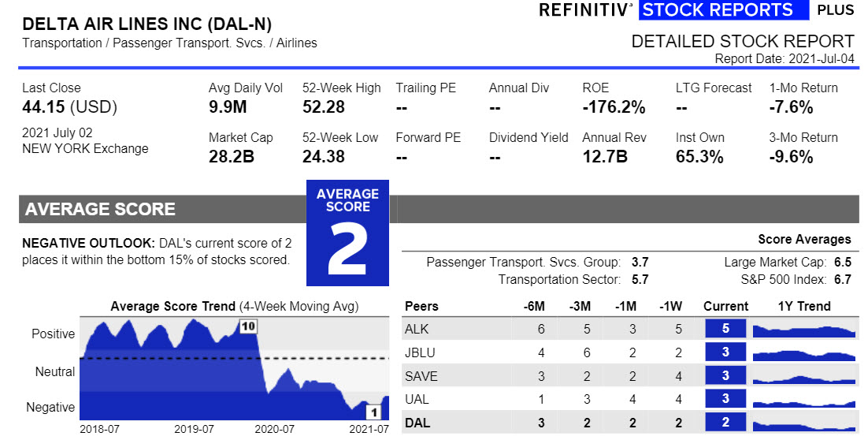Click the UAL peer ticker

[417, 399]
